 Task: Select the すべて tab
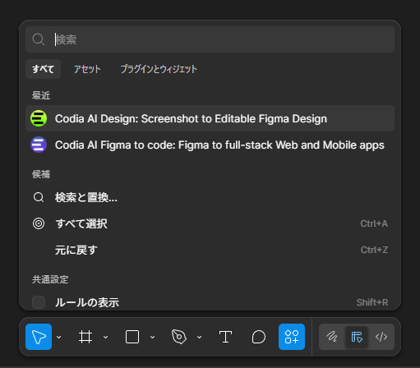[x=43, y=69]
